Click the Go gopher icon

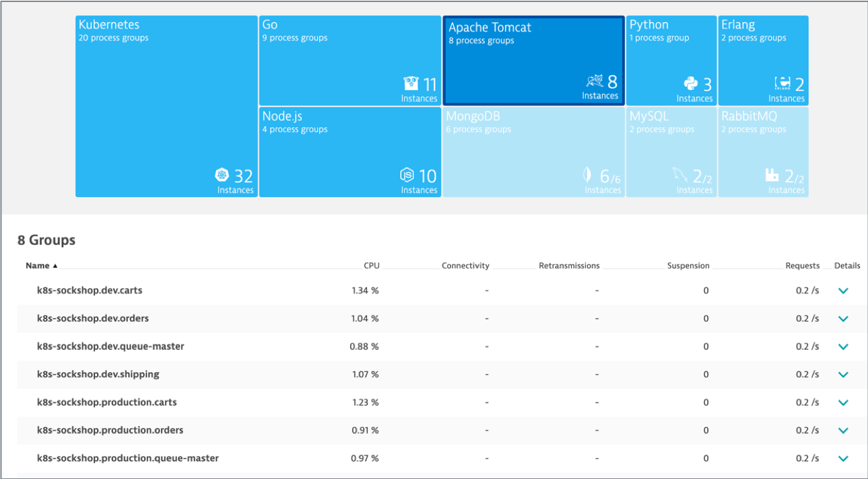(x=411, y=83)
